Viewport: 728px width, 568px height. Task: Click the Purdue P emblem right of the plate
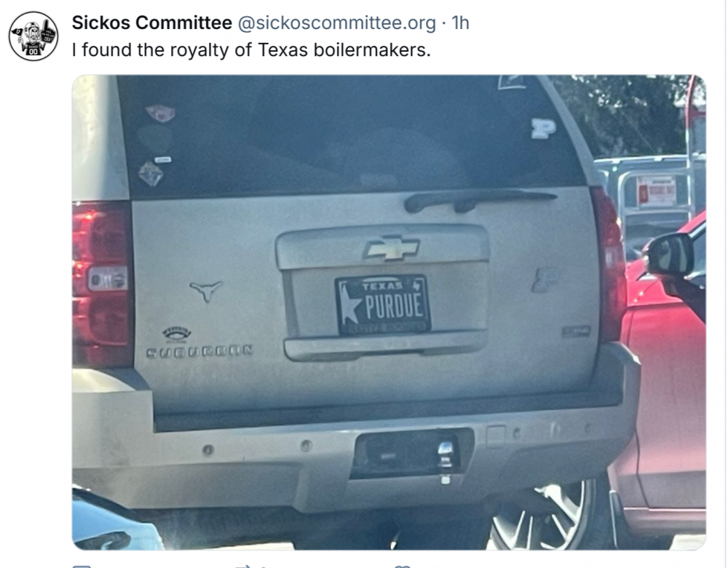545,280
